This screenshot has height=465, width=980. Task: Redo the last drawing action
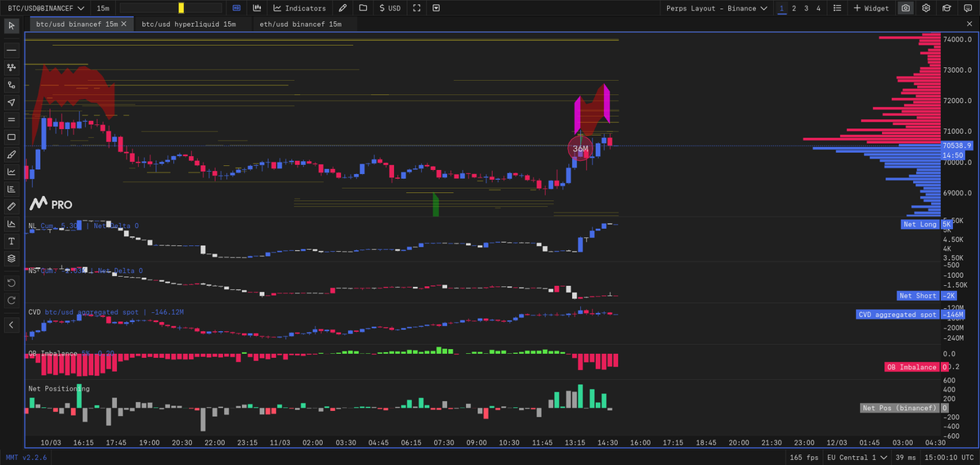11,301
